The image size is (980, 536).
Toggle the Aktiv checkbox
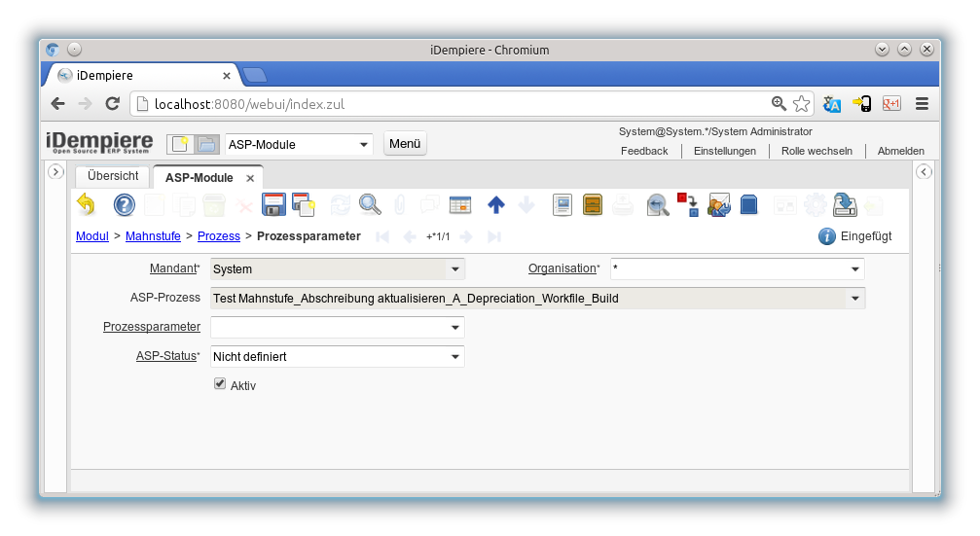click(220, 385)
